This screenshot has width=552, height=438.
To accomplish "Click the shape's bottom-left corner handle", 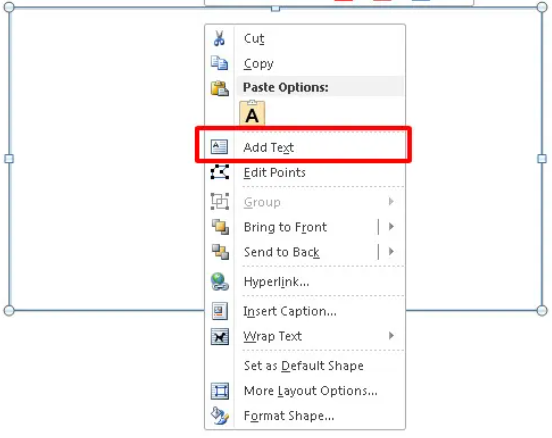I will [9, 311].
